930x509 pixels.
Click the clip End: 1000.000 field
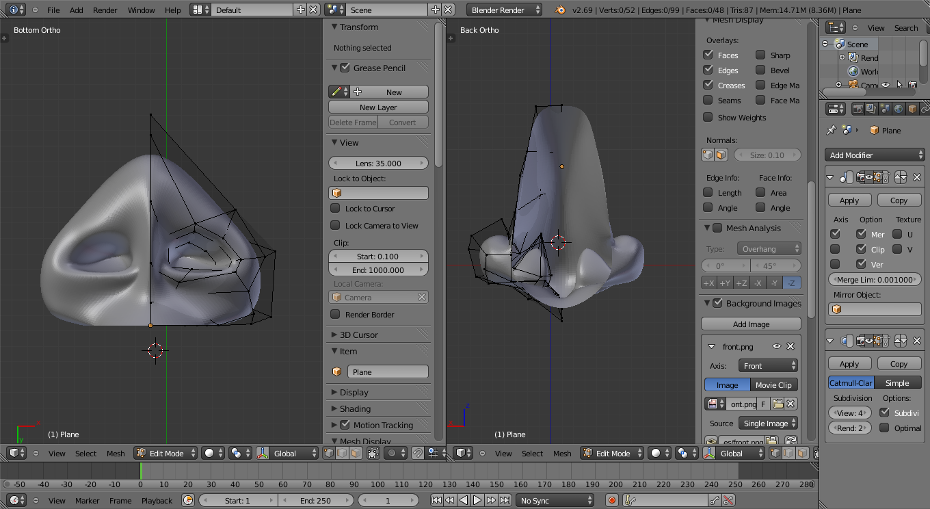point(378,270)
